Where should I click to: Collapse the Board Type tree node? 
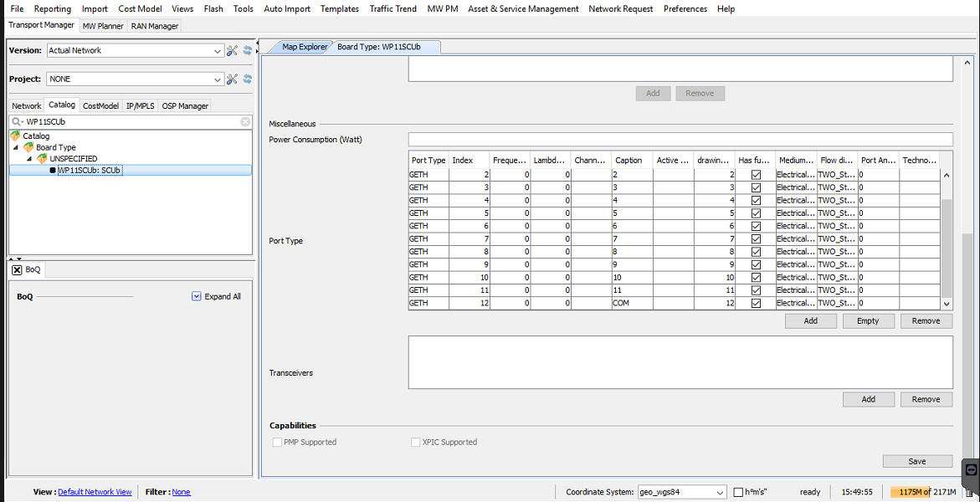(16, 147)
